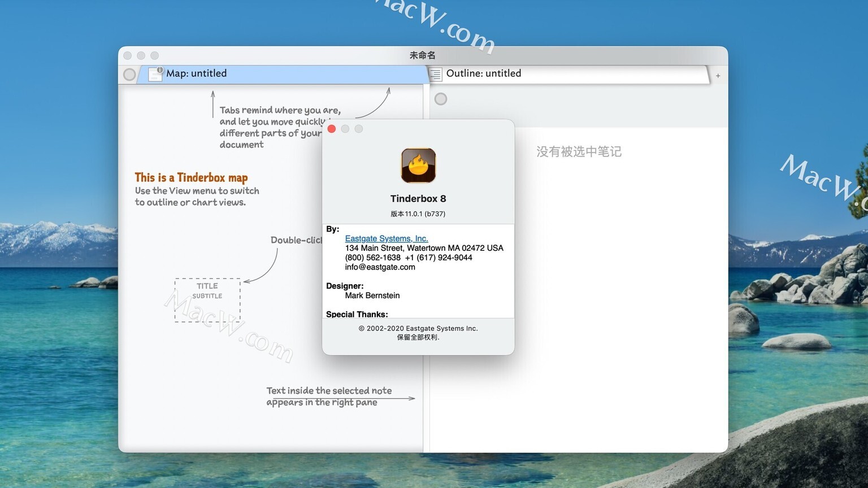Click the map icon on the Map tab
The width and height of the screenshot is (868, 488).
[155, 74]
